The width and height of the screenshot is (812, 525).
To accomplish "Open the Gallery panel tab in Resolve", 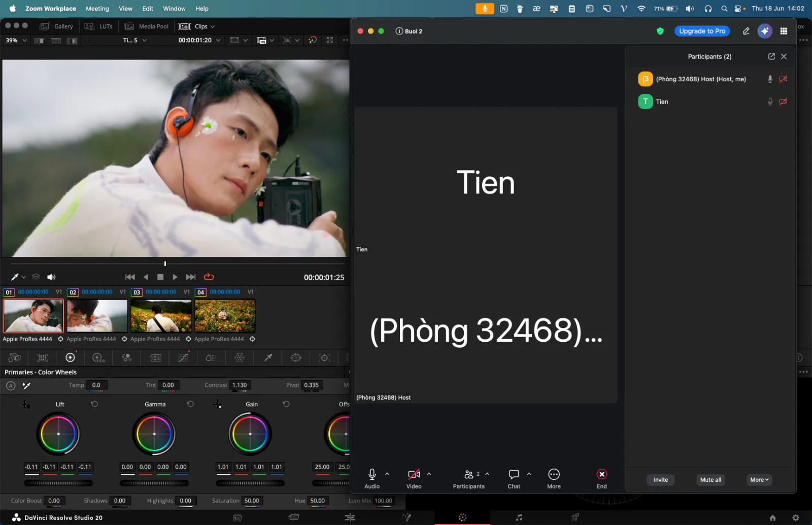I will [57, 26].
